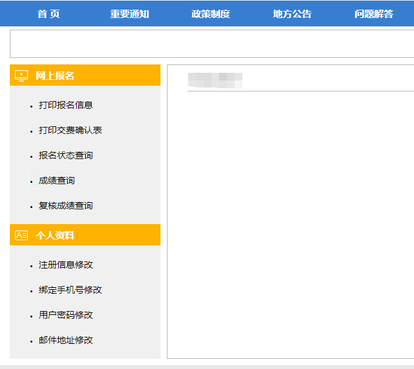Click the blurred title in content panel
This screenshot has width=414, height=369.
point(215,80)
